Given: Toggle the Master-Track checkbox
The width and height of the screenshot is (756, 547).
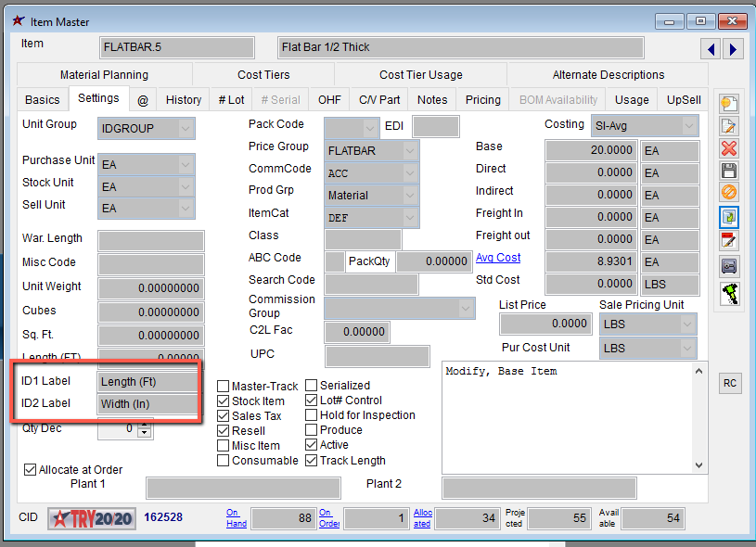Looking at the screenshot, I should click(224, 386).
